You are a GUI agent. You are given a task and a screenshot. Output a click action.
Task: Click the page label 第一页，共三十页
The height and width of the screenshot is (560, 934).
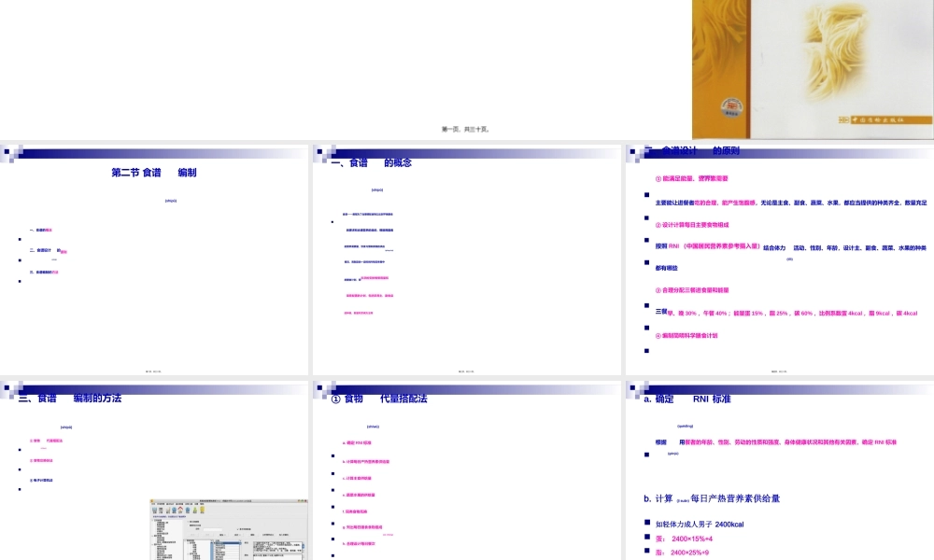[x=466, y=130]
